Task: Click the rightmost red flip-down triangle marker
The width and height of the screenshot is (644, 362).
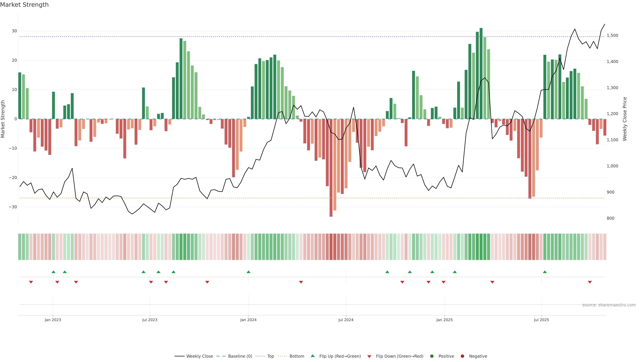Action: (590, 282)
